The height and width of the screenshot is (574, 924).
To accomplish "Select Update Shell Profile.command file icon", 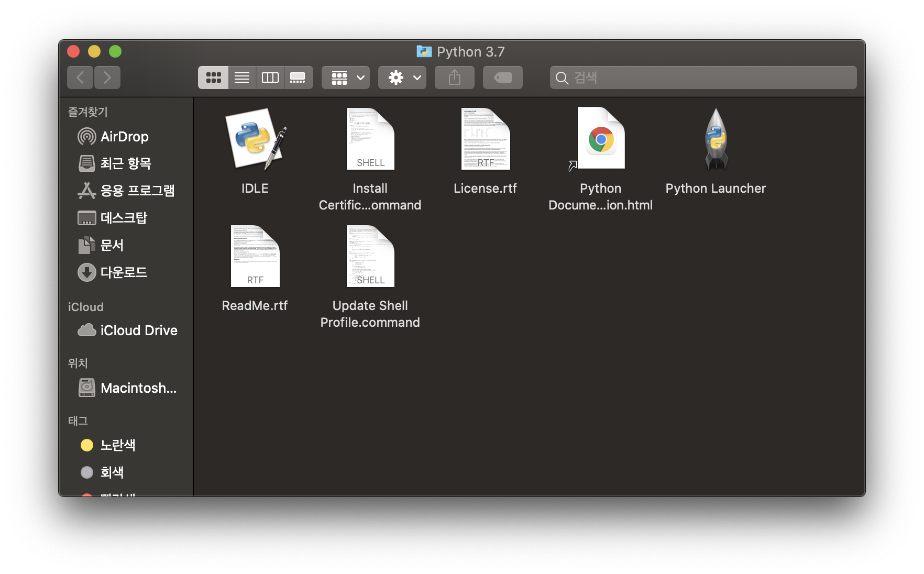I will coord(370,256).
